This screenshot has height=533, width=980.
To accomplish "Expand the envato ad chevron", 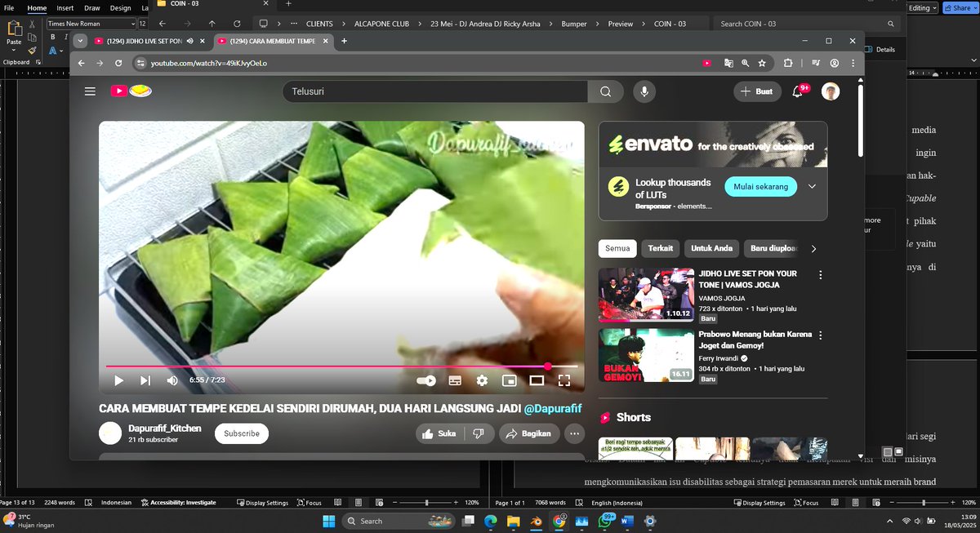I will (x=813, y=187).
